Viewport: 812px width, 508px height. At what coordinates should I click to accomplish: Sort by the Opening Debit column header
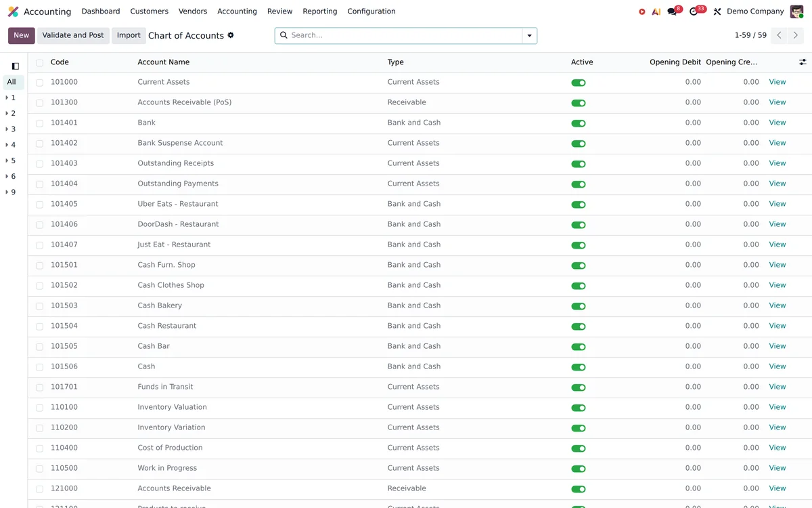coord(675,62)
